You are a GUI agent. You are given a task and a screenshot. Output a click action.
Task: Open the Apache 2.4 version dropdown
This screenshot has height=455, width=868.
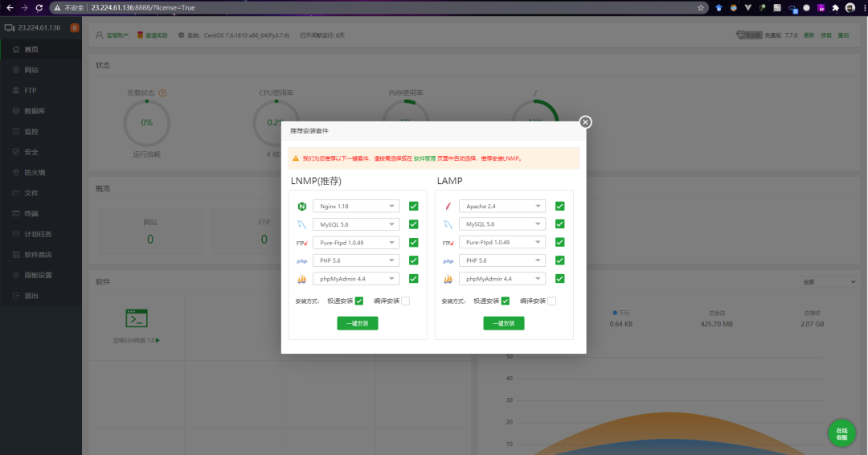[502, 207]
